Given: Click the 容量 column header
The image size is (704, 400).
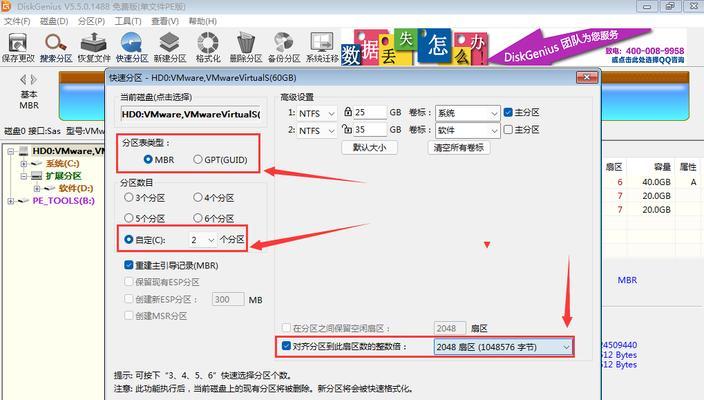Looking at the screenshot, I should tap(662, 167).
